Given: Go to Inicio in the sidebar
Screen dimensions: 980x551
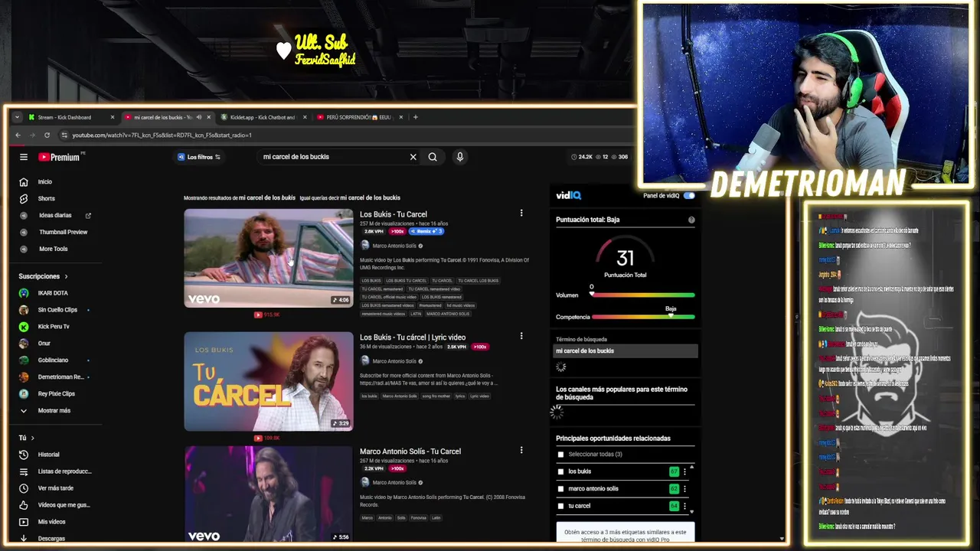Looking at the screenshot, I should coord(45,182).
